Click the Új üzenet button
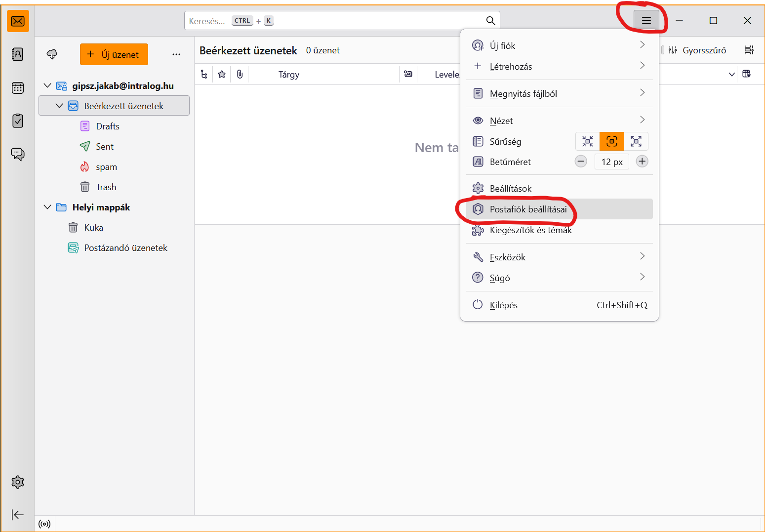Viewport: 765px width, 532px height. [x=114, y=54]
